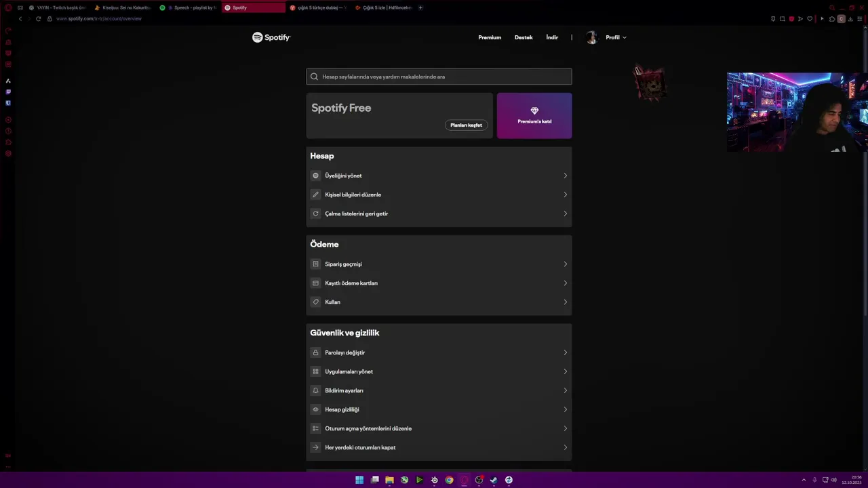868x488 pixels.
Task: Click the tag icon beside Kullan
Action: tap(315, 302)
